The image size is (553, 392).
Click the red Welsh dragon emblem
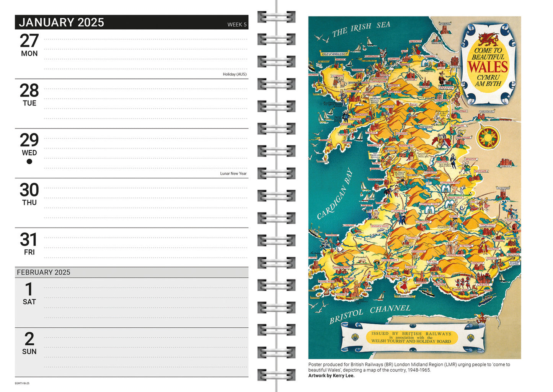(x=488, y=39)
